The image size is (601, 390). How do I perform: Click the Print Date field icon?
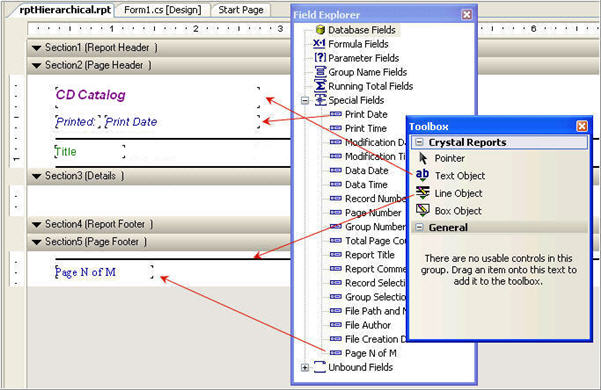coord(336,114)
